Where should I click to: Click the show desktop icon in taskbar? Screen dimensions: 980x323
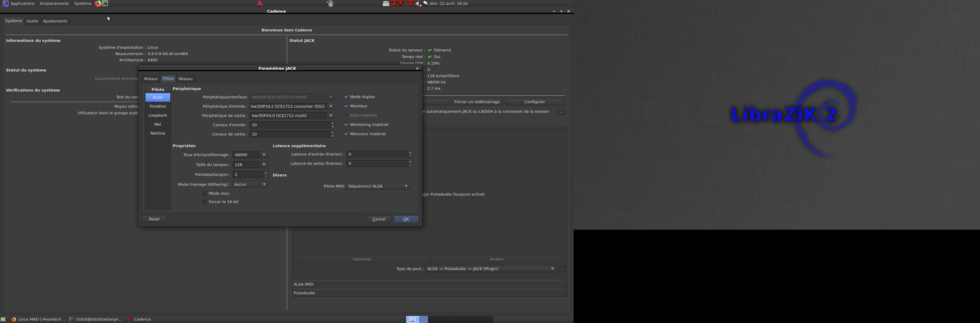3,319
